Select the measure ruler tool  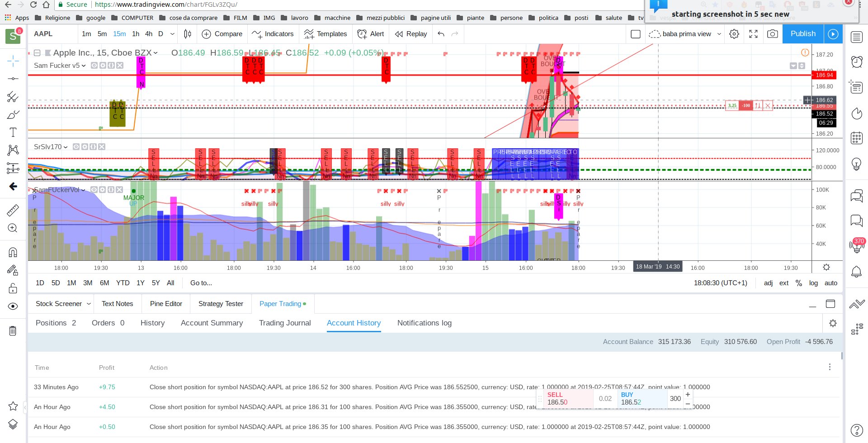click(x=13, y=210)
